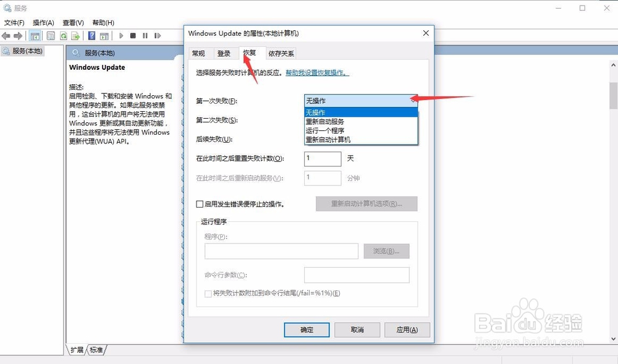Click the 确定 button
This screenshot has width=618, height=364.
click(307, 330)
